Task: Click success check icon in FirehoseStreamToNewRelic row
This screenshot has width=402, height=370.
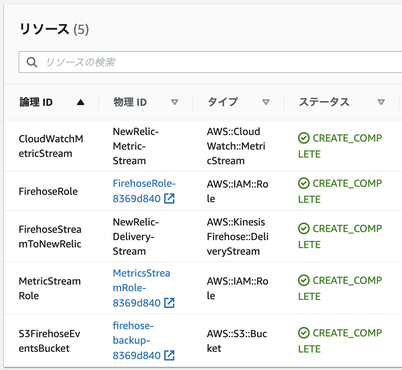Action: tap(304, 229)
